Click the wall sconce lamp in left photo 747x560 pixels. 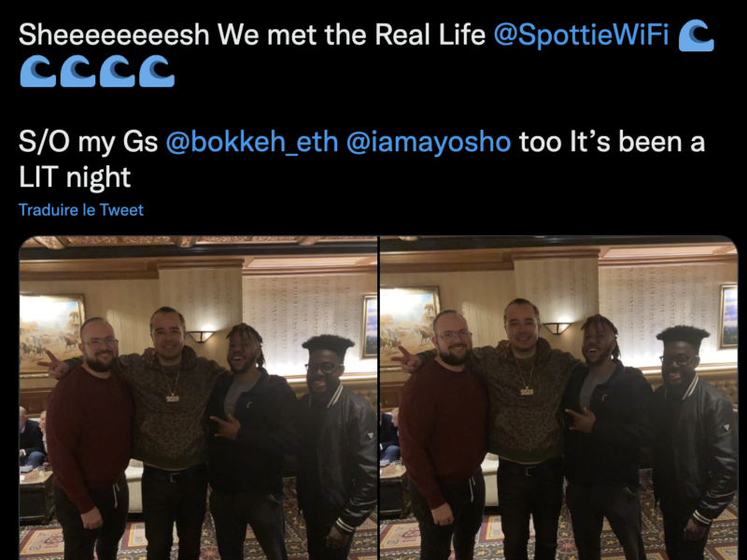click(200, 336)
